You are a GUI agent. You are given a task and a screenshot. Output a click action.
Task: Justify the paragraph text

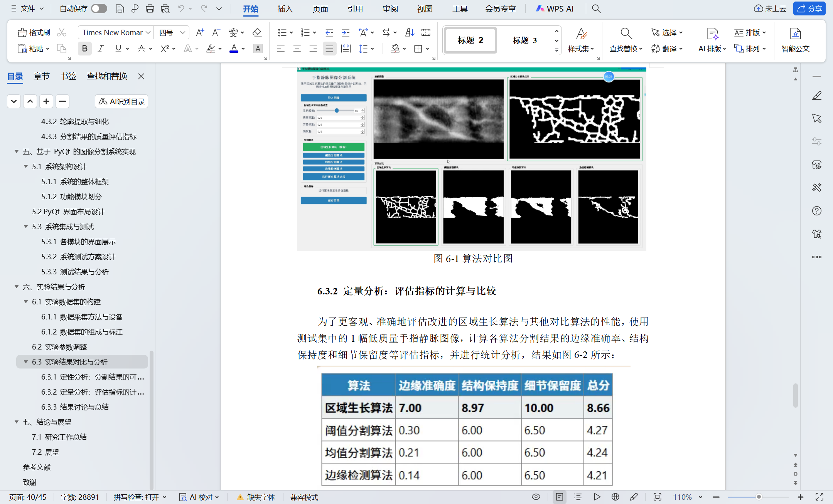329,49
